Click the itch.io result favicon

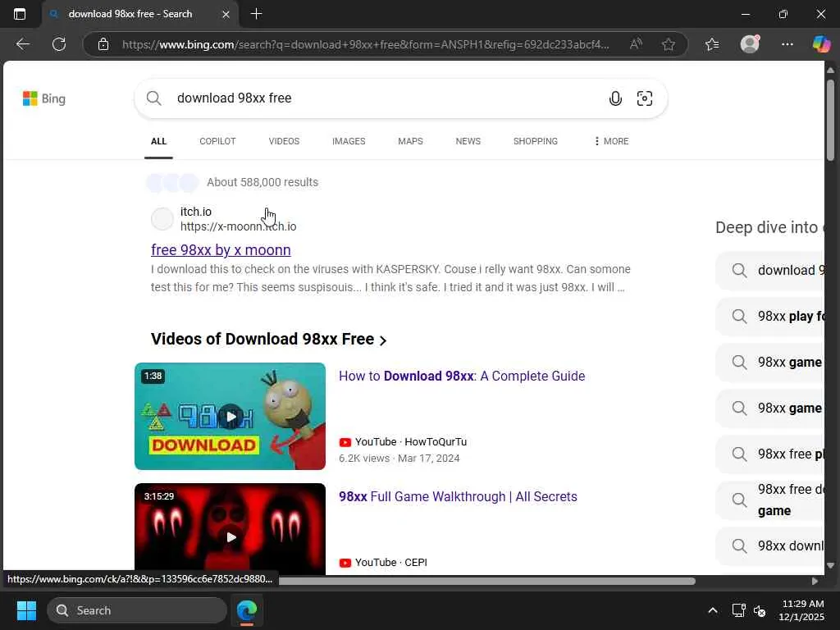tap(162, 219)
